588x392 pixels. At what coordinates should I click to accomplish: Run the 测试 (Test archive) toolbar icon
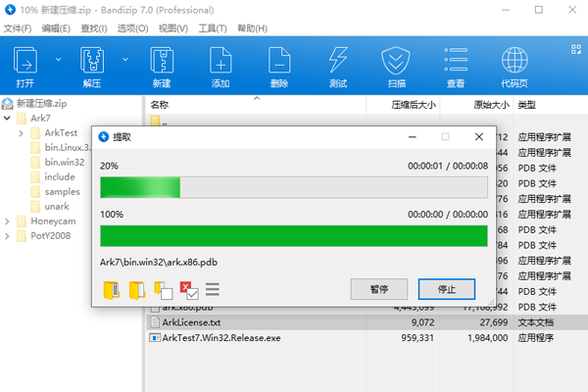338,60
